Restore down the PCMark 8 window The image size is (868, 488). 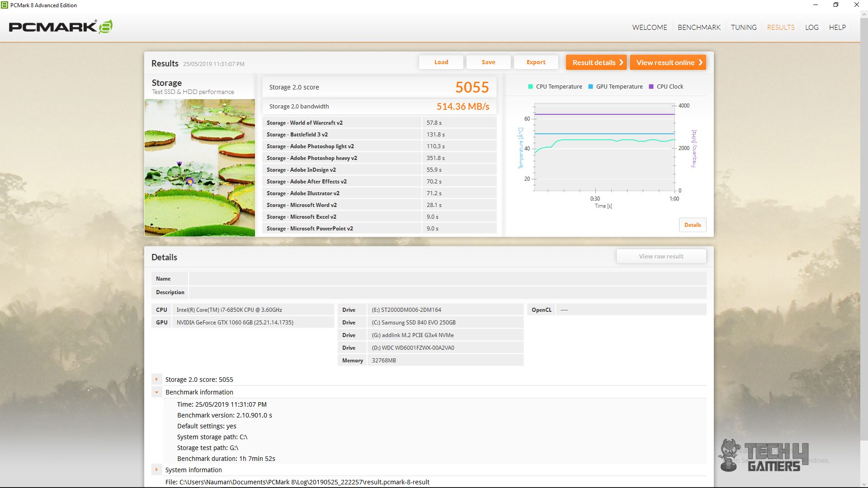point(836,5)
